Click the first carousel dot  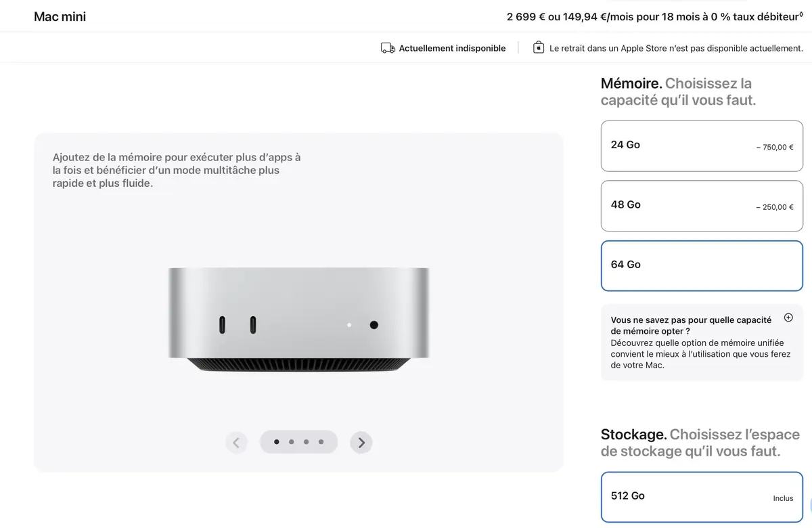pos(276,441)
